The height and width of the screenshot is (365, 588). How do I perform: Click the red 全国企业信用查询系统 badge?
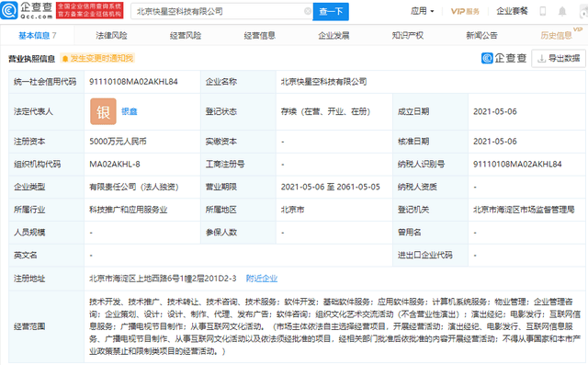click(90, 10)
